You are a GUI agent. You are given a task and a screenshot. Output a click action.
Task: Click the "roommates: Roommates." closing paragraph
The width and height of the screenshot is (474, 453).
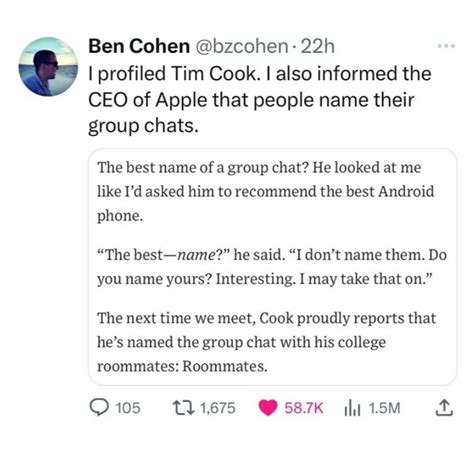click(266, 342)
